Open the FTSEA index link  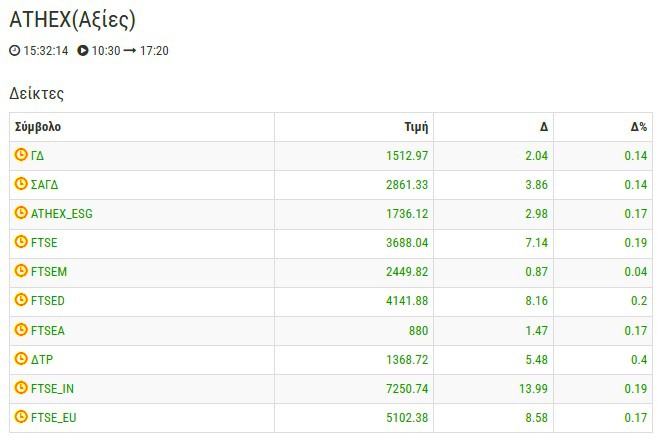(x=48, y=330)
